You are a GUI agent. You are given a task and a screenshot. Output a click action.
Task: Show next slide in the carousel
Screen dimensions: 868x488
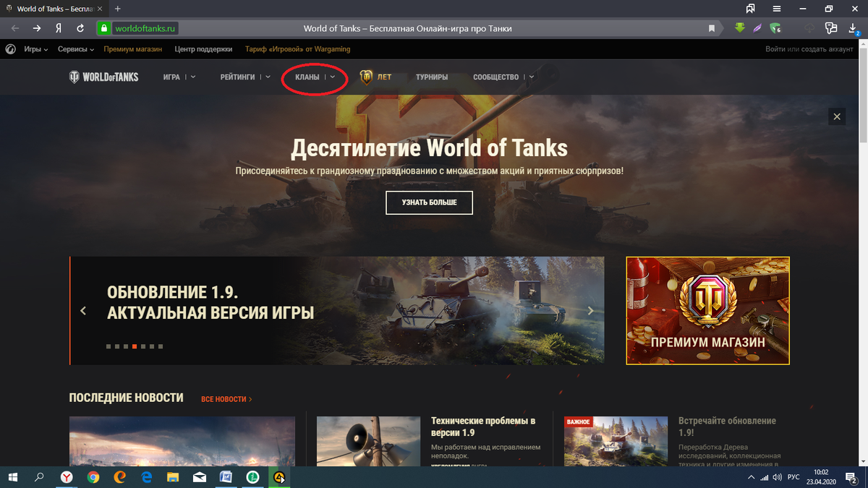point(590,311)
